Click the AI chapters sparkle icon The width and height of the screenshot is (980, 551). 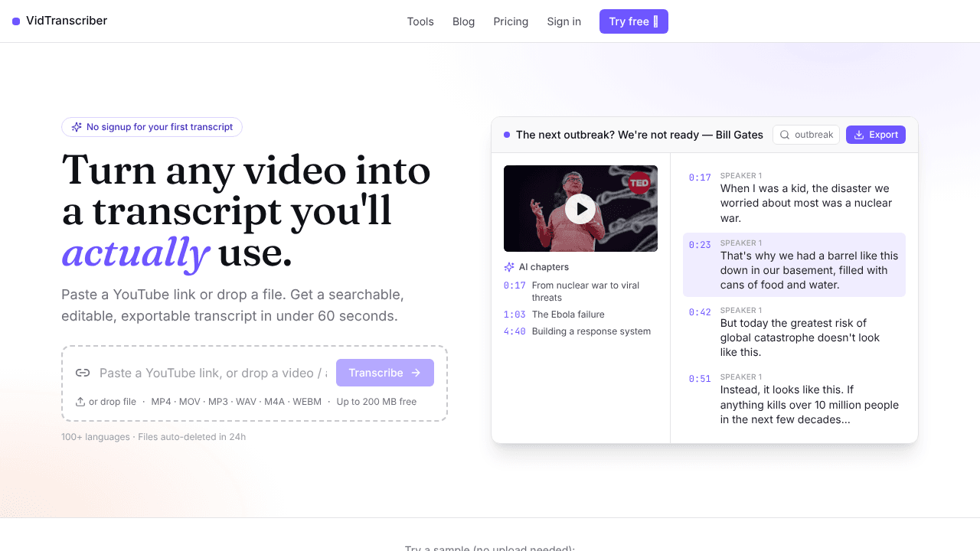[x=509, y=267]
